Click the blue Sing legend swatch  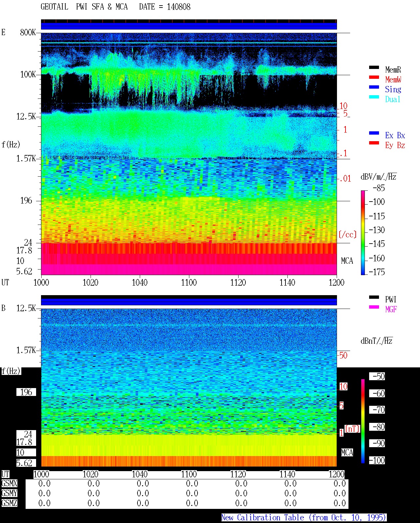(374, 87)
